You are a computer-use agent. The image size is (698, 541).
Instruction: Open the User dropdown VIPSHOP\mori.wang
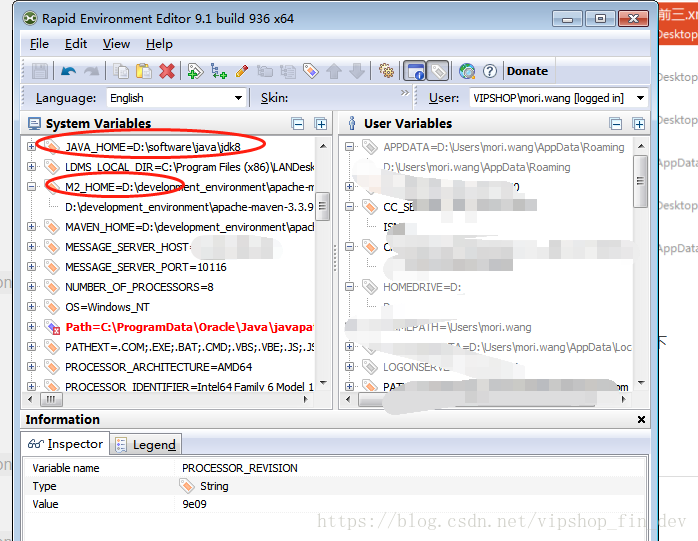coord(558,98)
